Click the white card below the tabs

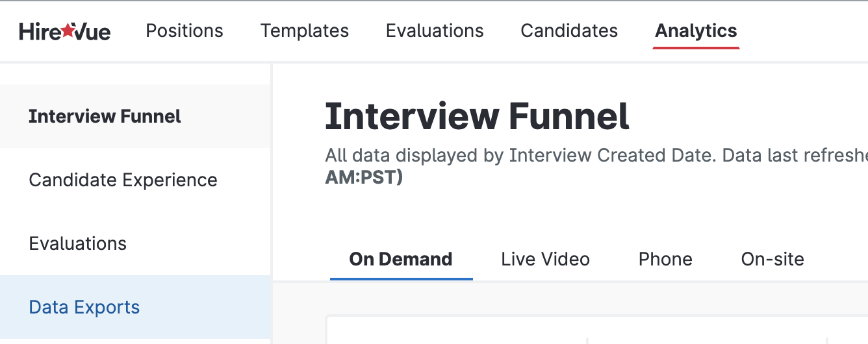455,331
